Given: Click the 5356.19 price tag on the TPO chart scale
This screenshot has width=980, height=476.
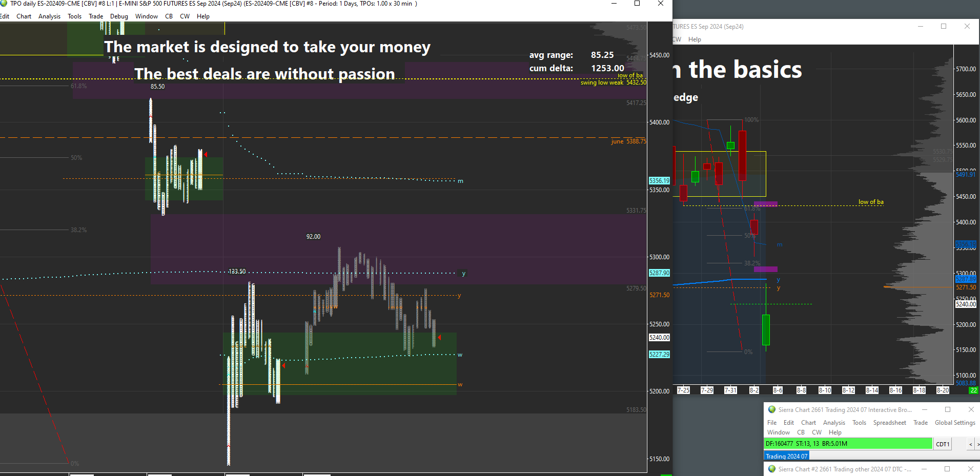Looking at the screenshot, I should pyautogui.click(x=659, y=181).
